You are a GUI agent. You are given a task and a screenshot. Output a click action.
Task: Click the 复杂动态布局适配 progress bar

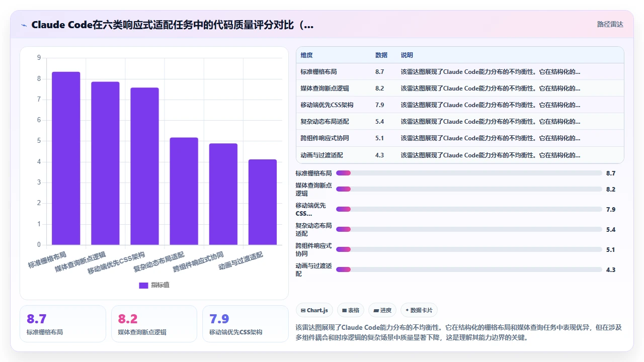[469, 229]
